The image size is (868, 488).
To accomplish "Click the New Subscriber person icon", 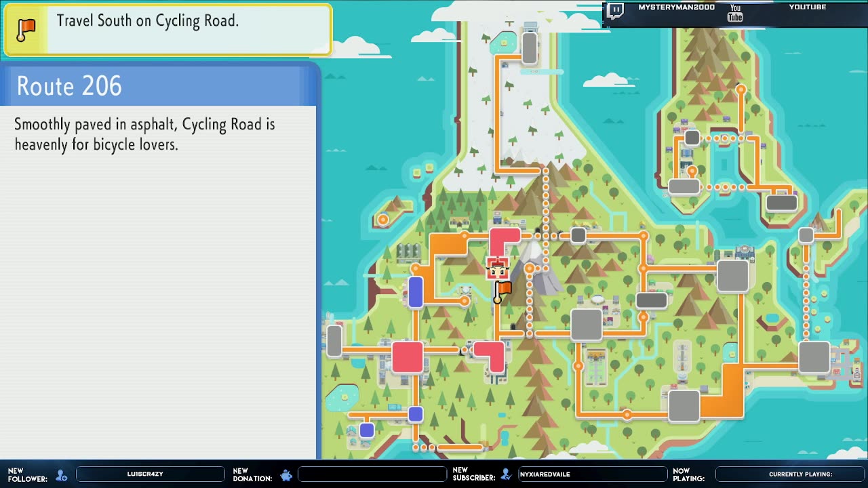I will pos(506,474).
